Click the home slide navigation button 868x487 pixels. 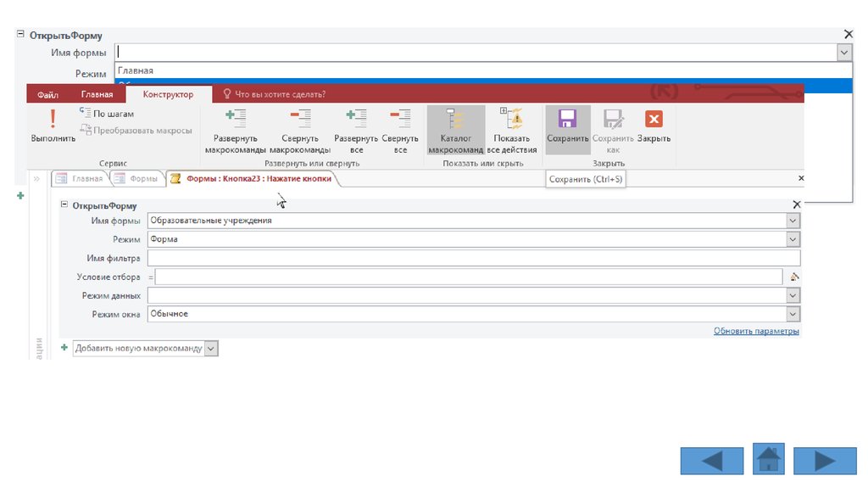click(x=768, y=459)
